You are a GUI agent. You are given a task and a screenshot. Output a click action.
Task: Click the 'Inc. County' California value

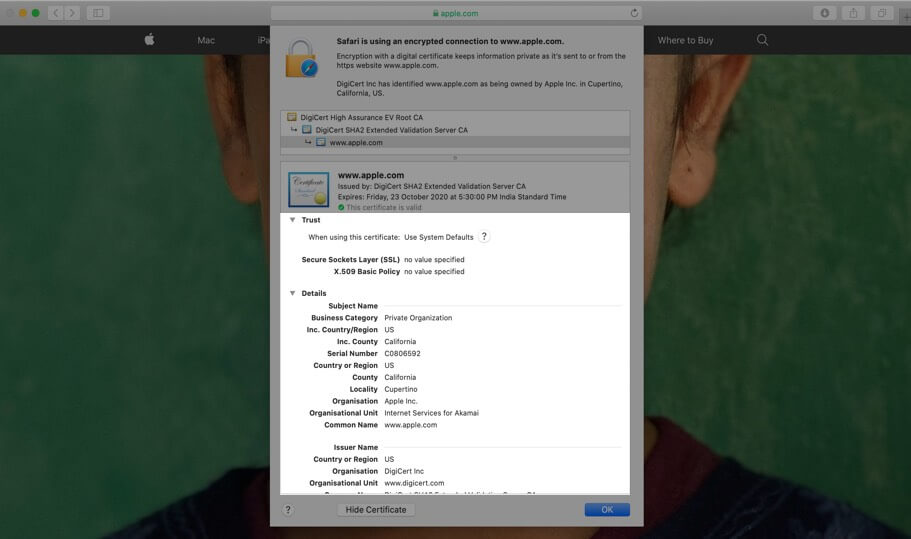click(x=400, y=342)
